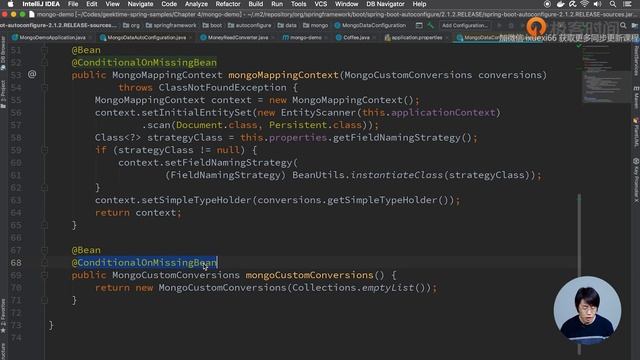Open the Wi-Fi status menu
Screen dimensions: 640x360
click(x=584, y=4)
